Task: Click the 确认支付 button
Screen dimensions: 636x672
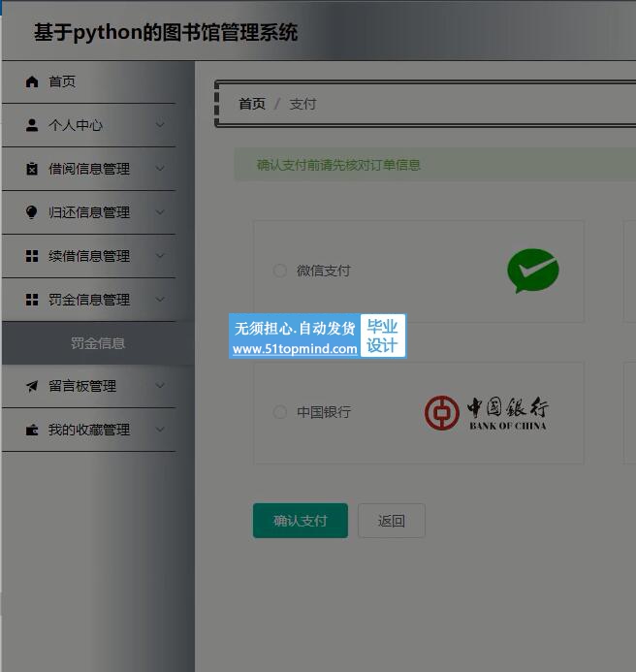Action: [x=301, y=521]
